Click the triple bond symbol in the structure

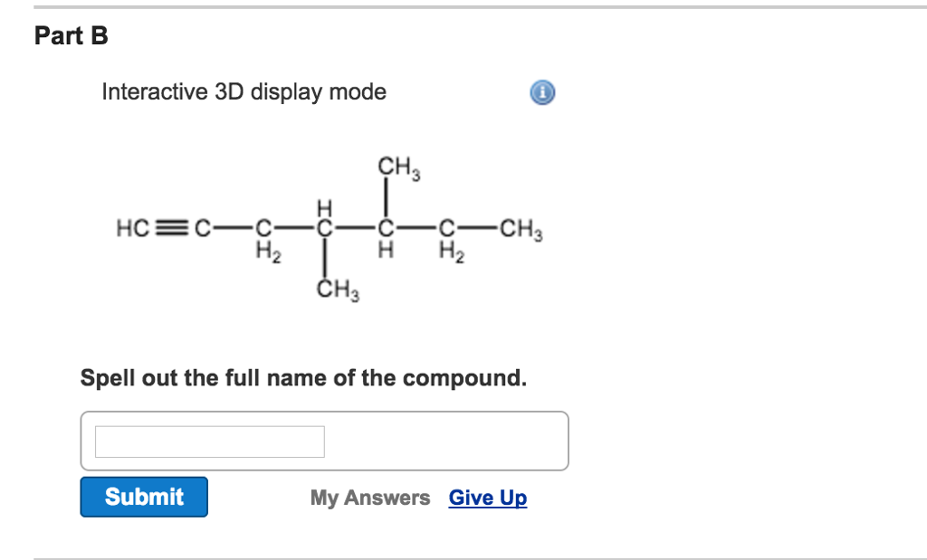click(171, 228)
